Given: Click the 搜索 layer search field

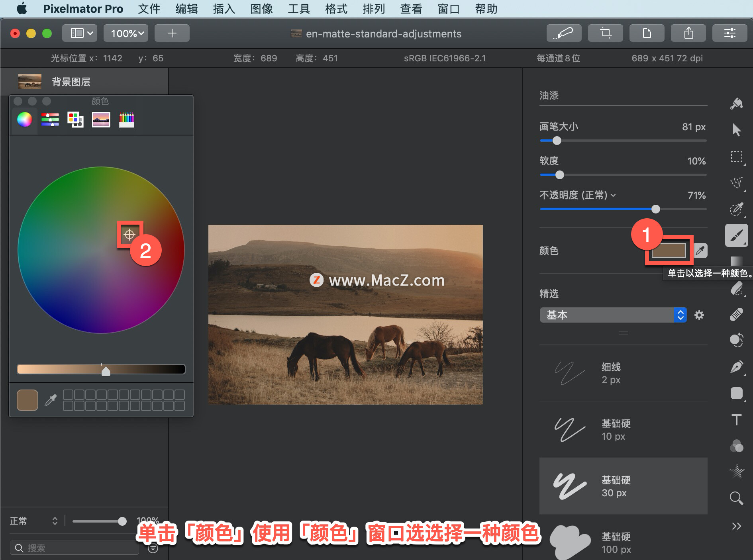Looking at the screenshot, I should (75, 548).
